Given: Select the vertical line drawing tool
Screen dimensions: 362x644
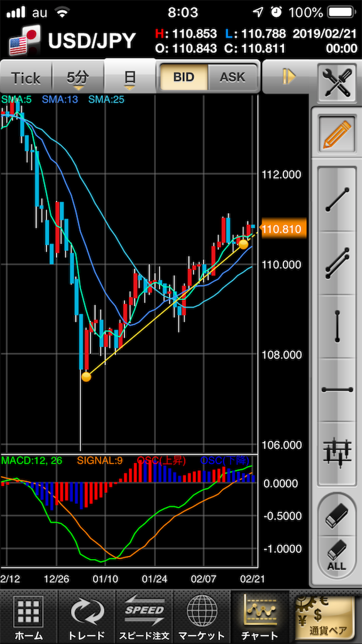Looking at the screenshot, I should pos(337,326).
